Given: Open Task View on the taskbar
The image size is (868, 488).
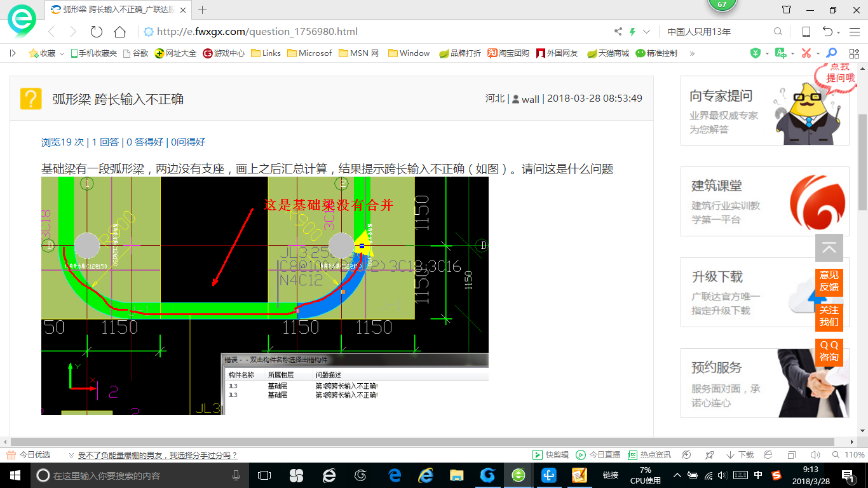Looking at the screenshot, I should coord(264,475).
